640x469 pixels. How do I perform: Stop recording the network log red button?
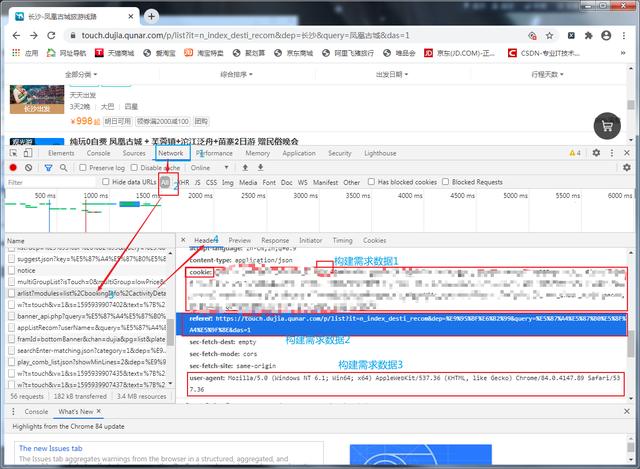[13, 167]
